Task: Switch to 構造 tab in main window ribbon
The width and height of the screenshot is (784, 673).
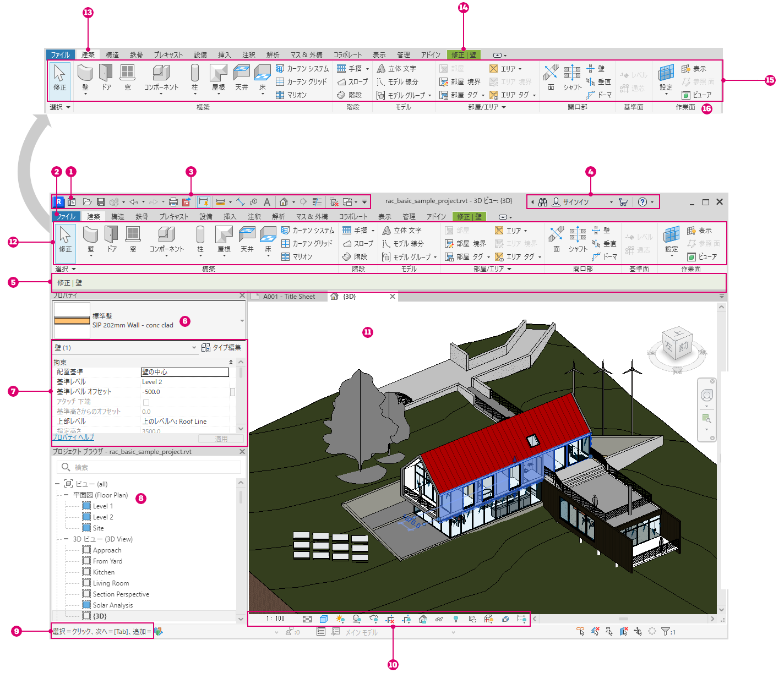Action: [118, 216]
